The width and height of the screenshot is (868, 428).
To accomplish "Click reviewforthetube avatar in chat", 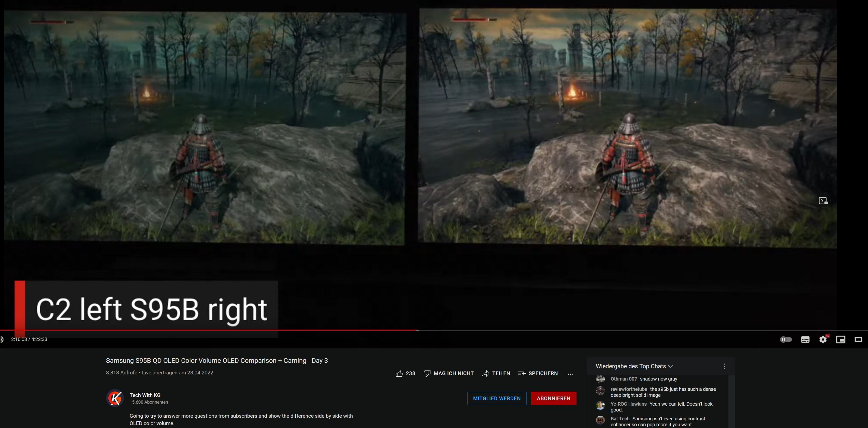I will click(600, 391).
